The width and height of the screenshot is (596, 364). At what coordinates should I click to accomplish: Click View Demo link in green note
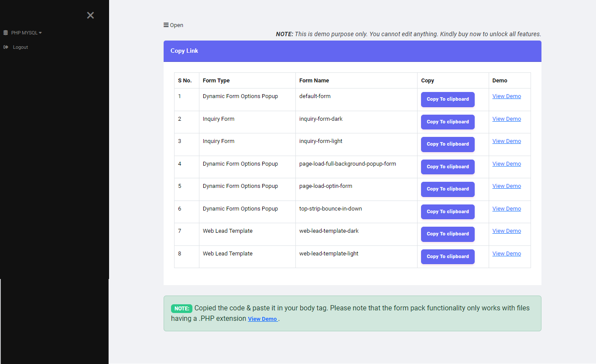click(x=263, y=319)
